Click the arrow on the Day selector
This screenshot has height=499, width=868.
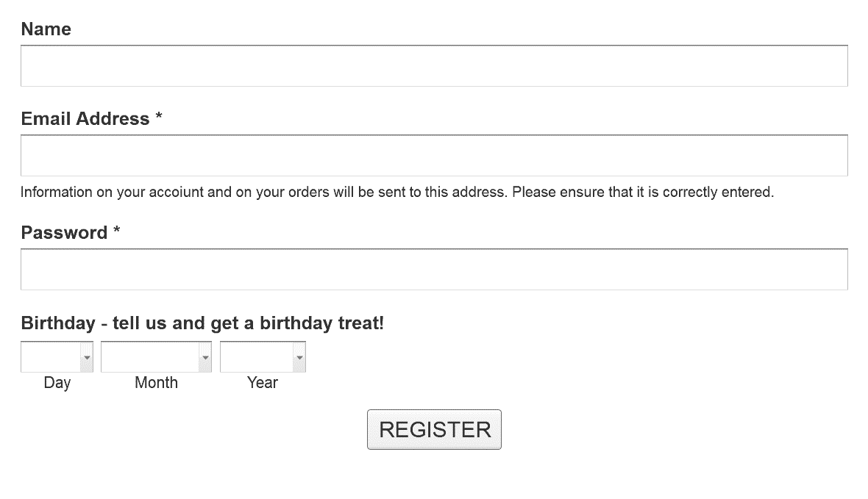point(87,357)
